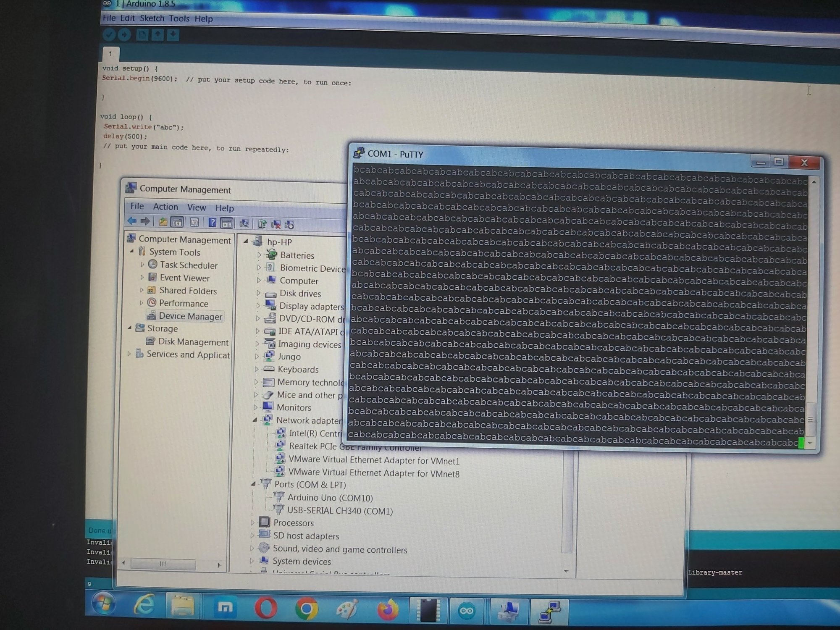Screen dimensions: 840x630
Task: Open File Explorer folder from taskbar
Action: click(182, 606)
